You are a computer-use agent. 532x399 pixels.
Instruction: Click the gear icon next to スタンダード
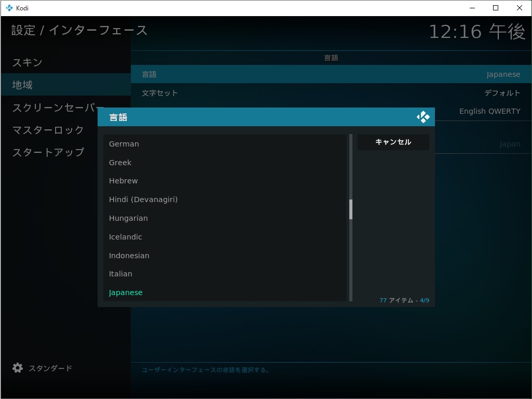click(17, 367)
